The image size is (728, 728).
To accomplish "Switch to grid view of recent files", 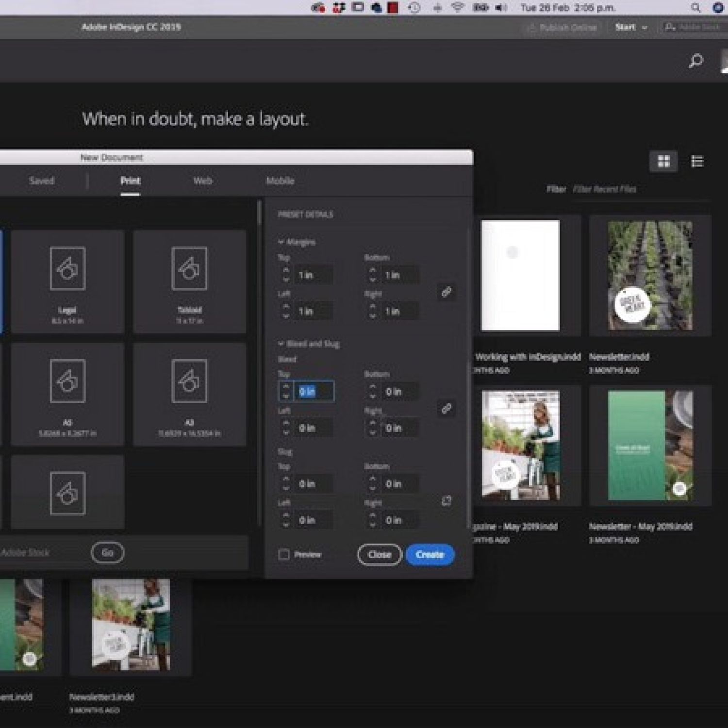I will tap(663, 161).
